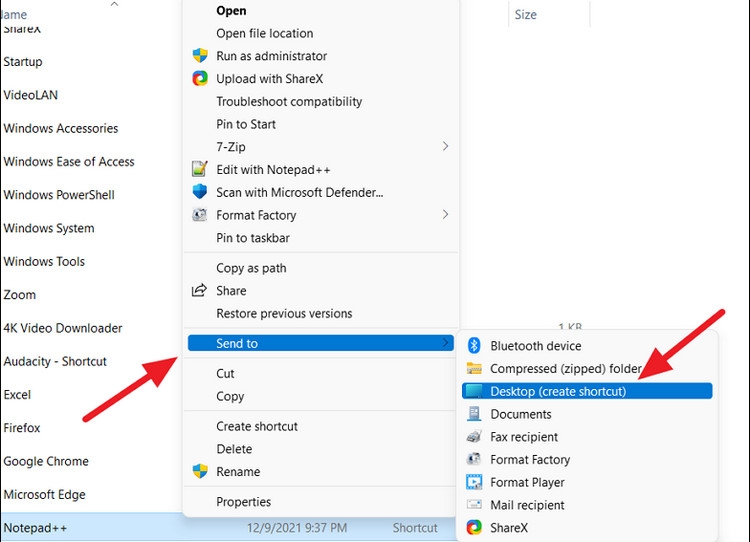
Task: Select Copy as path entry
Action: (x=251, y=268)
